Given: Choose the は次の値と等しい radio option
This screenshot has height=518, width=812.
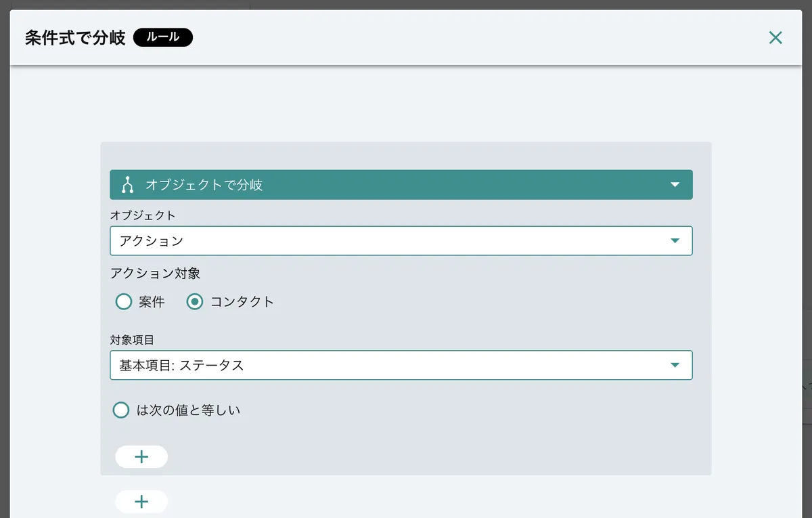Looking at the screenshot, I should 121,410.
